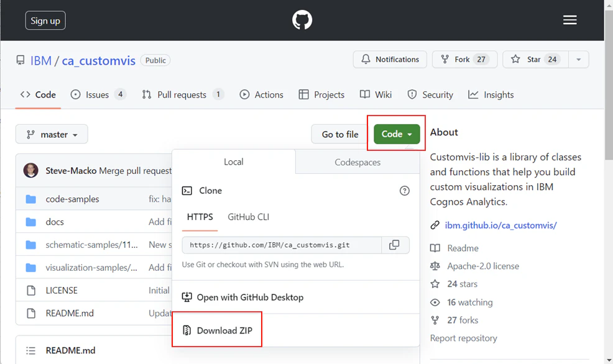This screenshot has height=364, width=613.
Task: Click the scale icon beside Apache-2.0 license
Action: (x=435, y=266)
